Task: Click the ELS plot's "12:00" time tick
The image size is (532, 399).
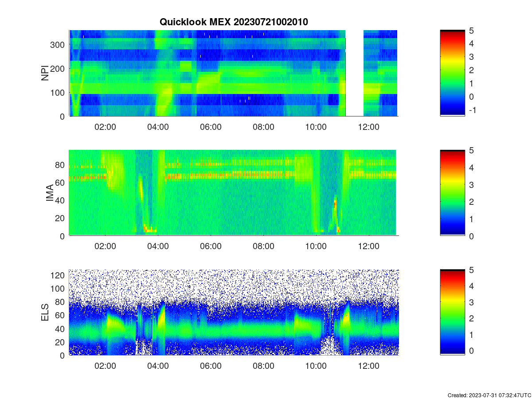Action: (x=369, y=366)
